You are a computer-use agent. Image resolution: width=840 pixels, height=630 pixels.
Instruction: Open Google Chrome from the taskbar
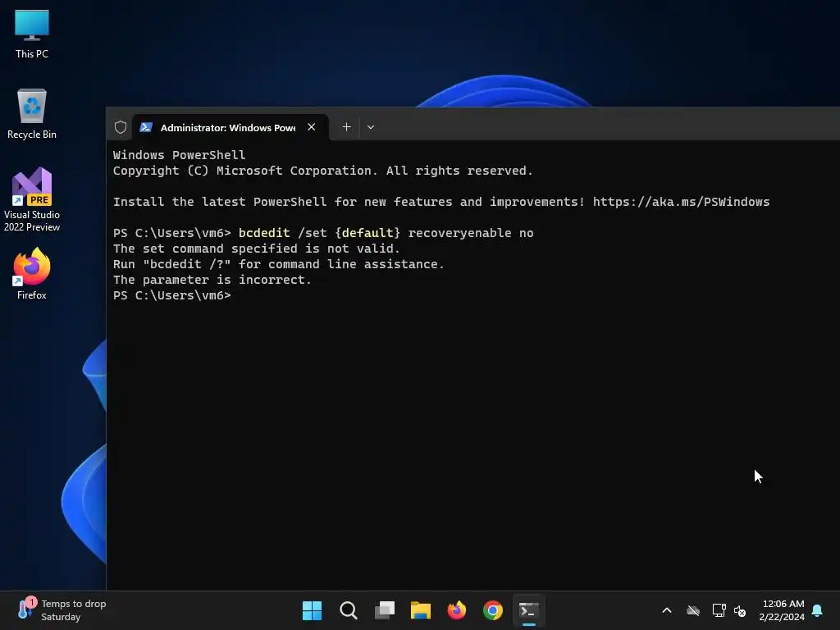493,610
